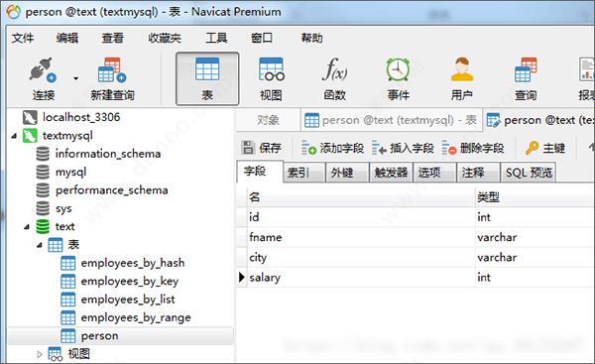Open the 帮助 menu
This screenshot has width=595, height=364.
point(312,38)
